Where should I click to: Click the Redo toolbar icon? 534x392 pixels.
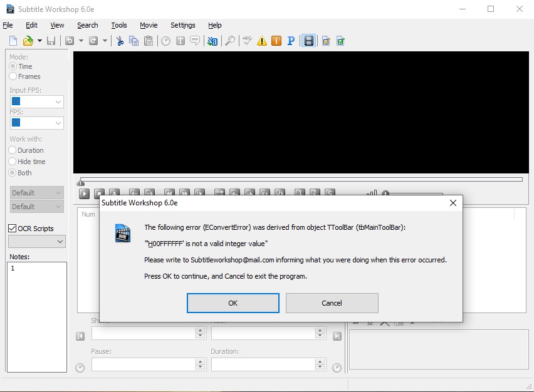(93, 41)
